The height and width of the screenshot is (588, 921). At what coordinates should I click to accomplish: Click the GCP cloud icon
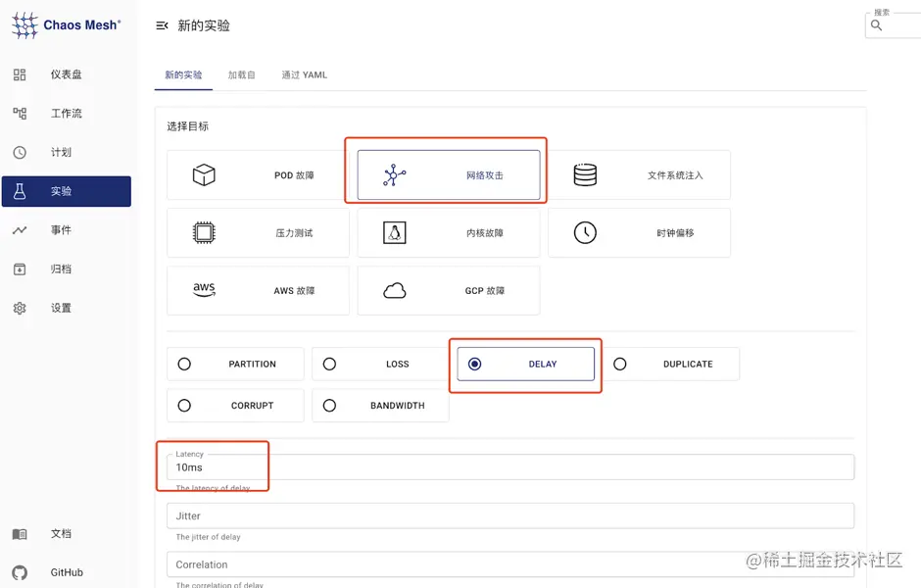pos(394,290)
